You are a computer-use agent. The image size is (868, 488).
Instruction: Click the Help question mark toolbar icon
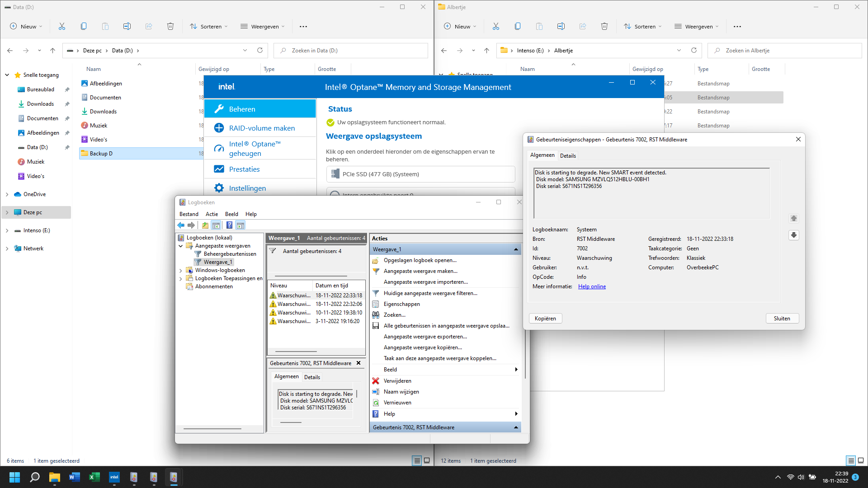(x=230, y=225)
